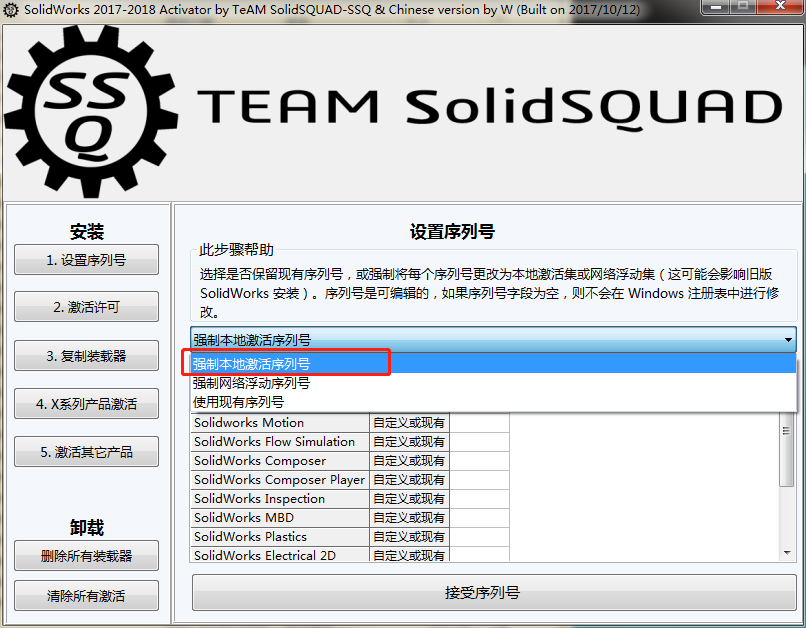Edit serial field for SolidWorks Flow Simulation
Screen dimensions: 806x628
coord(479,442)
